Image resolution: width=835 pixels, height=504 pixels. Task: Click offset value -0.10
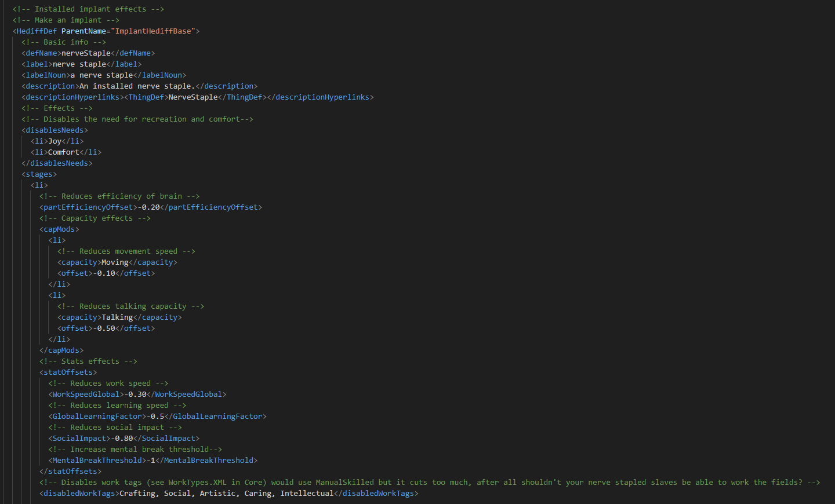104,273
